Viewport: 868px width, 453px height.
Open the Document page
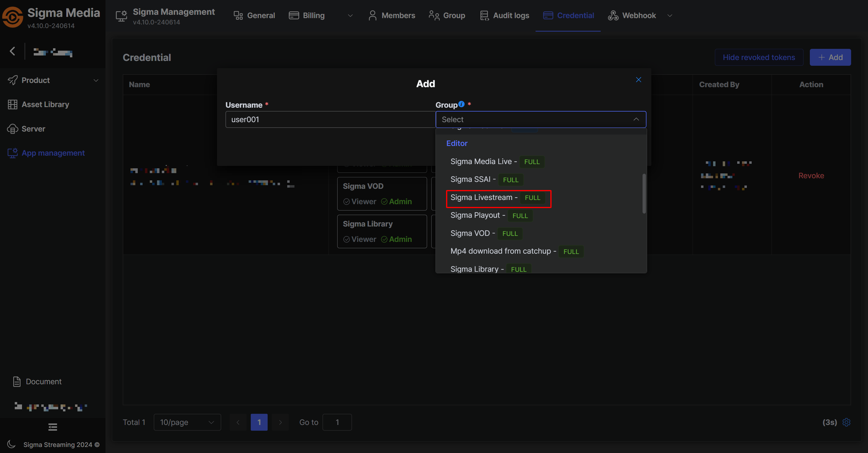click(x=43, y=382)
